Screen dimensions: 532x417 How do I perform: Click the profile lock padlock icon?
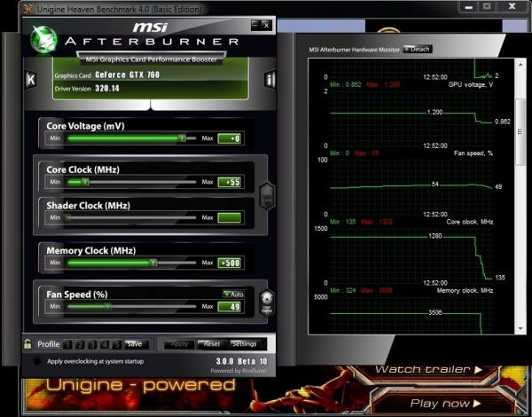coord(27,344)
